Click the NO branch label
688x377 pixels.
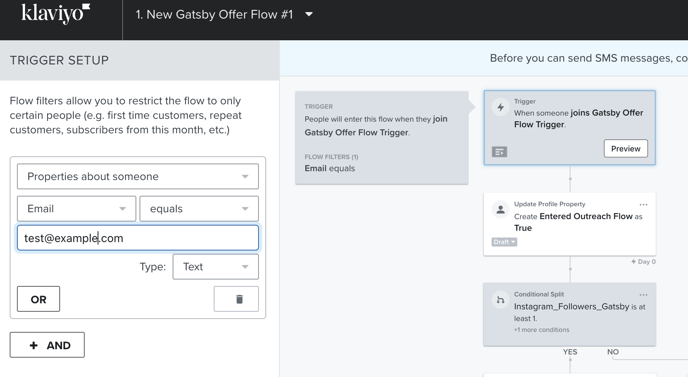point(613,352)
